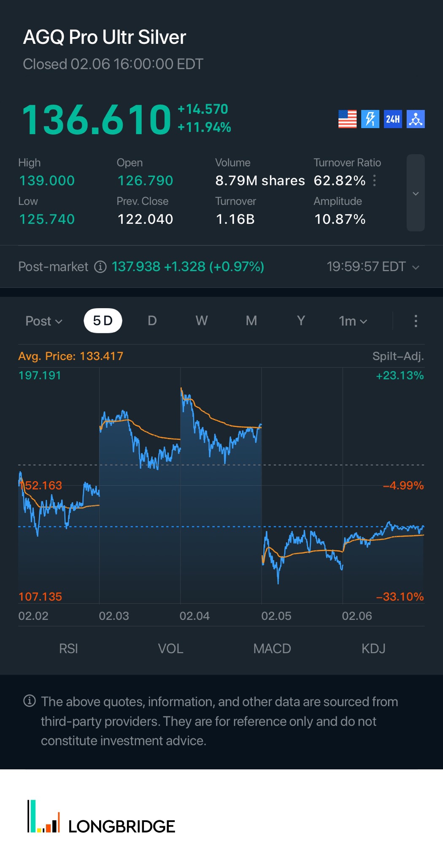This screenshot has width=443, height=868.
Task: Tap the Post-market info circle icon
Action: click(x=100, y=267)
